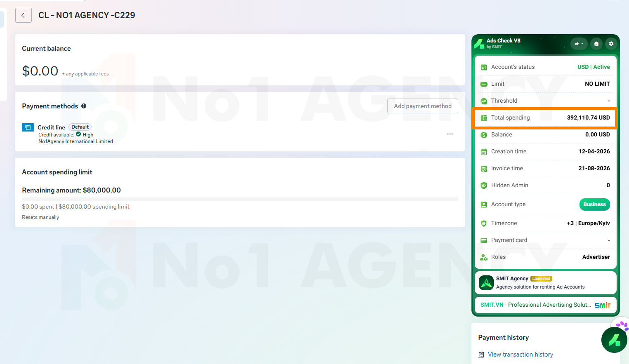Click the SMIT brand logo
Image resolution: width=629 pixels, height=364 pixels.
click(603, 305)
